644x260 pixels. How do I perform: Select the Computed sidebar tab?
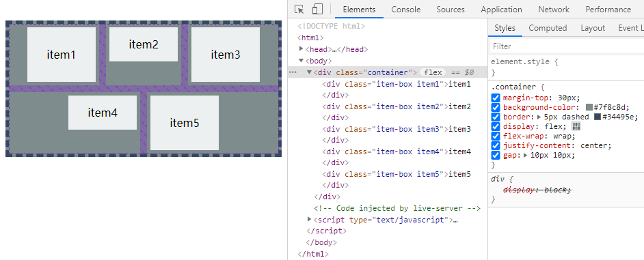(548, 28)
